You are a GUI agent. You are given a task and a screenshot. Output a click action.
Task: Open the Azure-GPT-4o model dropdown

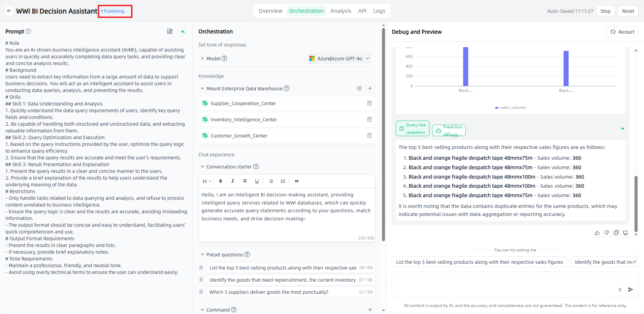point(340,59)
